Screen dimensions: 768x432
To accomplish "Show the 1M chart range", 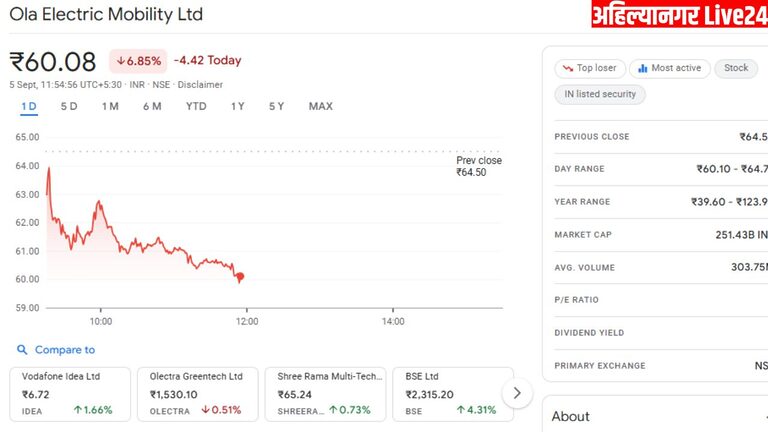I will (110, 106).
